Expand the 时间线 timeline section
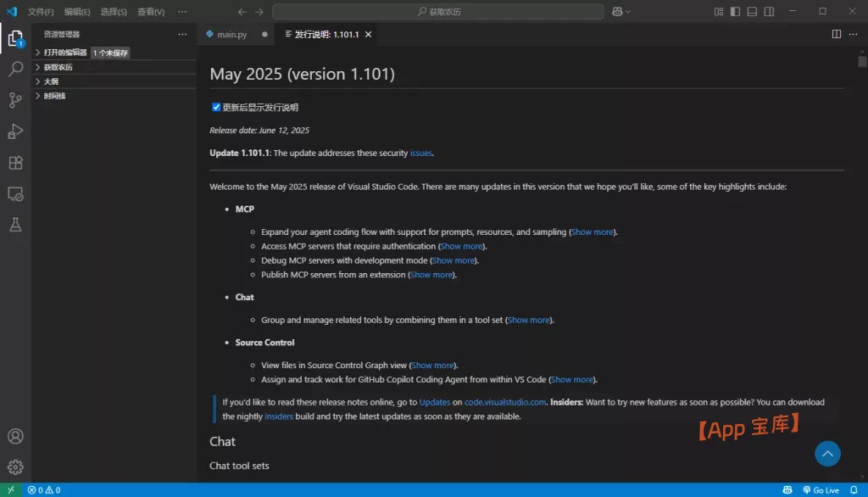This screenshot has height=497, width=868. (54, 96)
